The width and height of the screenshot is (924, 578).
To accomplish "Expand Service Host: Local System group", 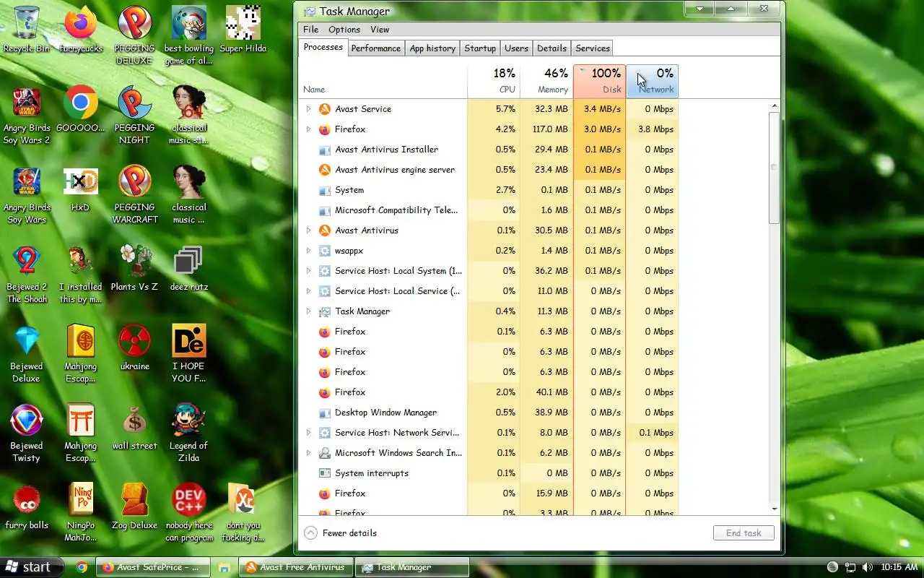I will click(308, 271).
